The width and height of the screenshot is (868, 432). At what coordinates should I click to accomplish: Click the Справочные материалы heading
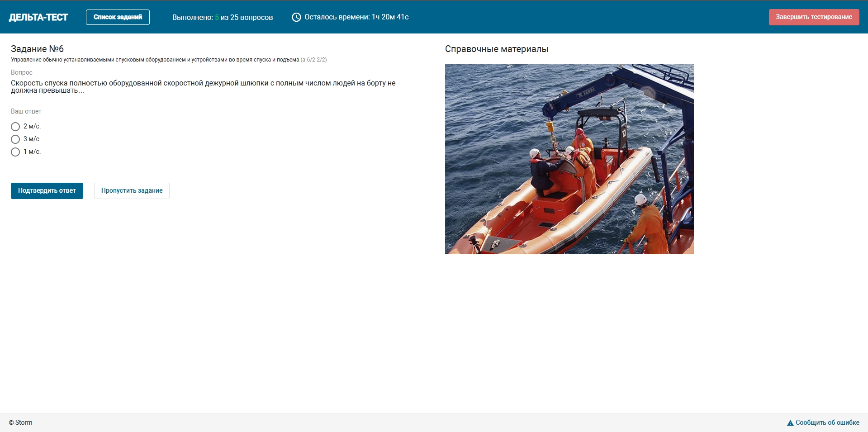pyautogui.click(x=496, y=49)
